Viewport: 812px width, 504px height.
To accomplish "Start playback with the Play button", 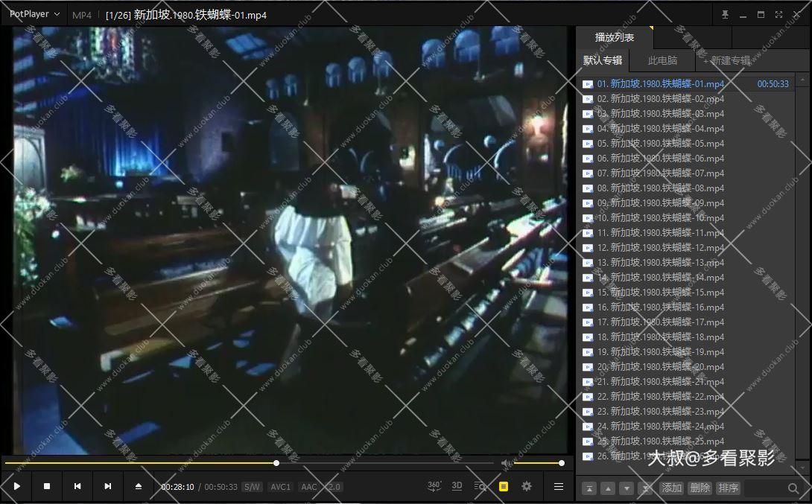I will coord(16,486).
